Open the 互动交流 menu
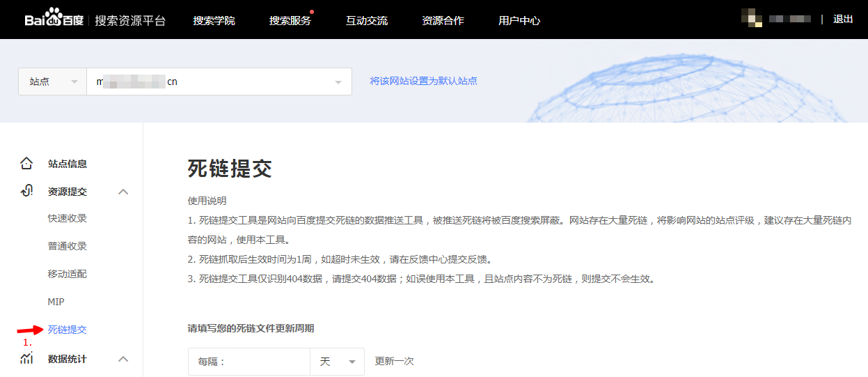868x377 pixels. pos(367,20)
